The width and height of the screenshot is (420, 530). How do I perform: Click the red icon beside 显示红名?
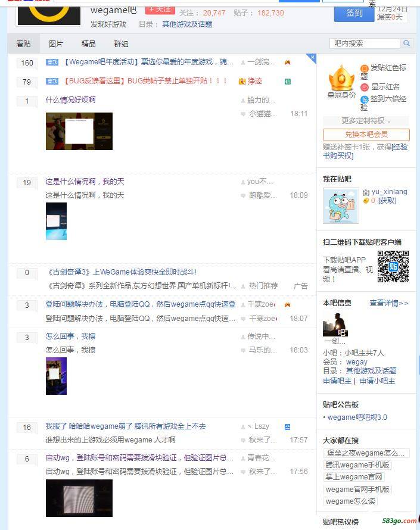pyautogui.click(x=364, y=87)
